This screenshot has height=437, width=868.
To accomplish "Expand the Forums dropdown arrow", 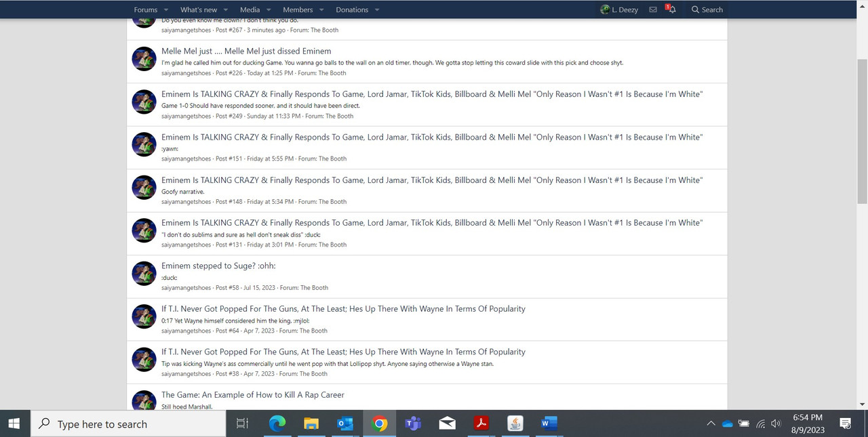I will pyautogui.click(x=167, y=9).
